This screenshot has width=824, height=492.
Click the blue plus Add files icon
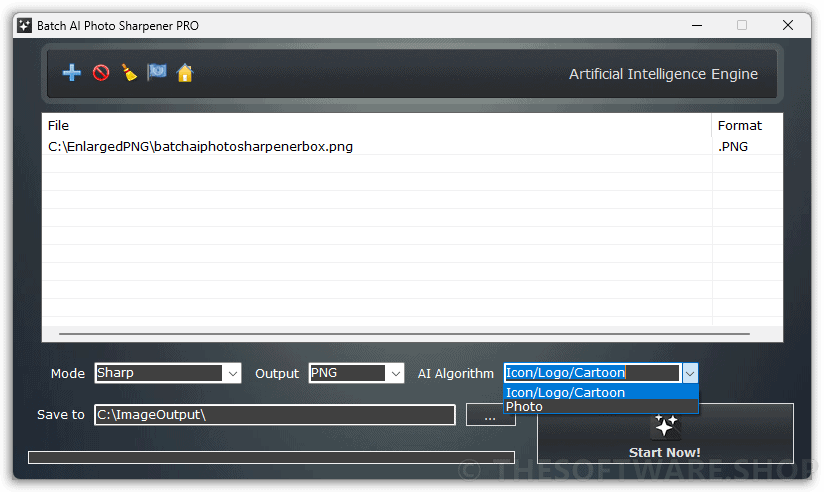(71, 73)
